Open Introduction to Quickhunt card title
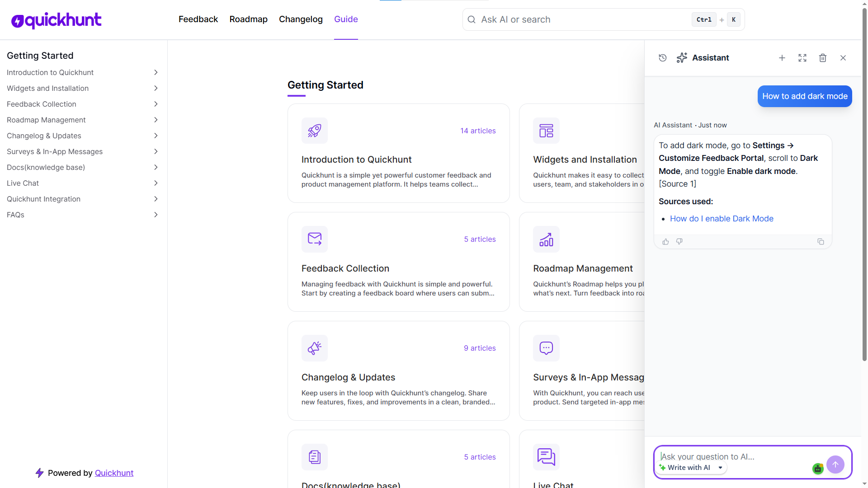 [x=356, y=160]
